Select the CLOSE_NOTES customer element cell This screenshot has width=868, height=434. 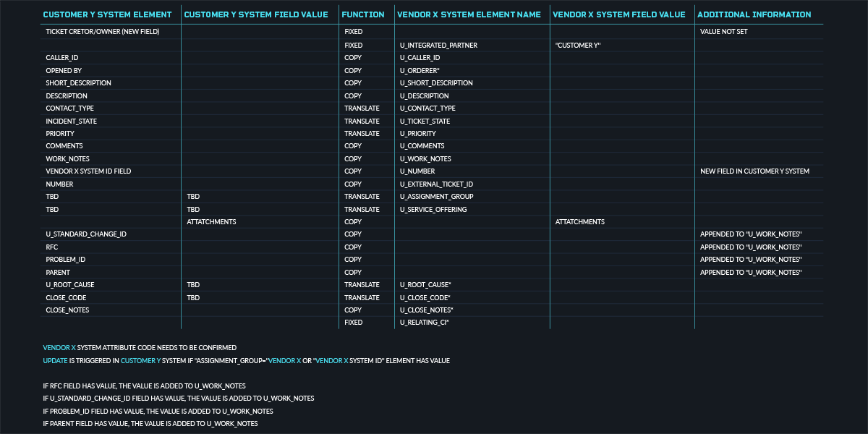67,310
